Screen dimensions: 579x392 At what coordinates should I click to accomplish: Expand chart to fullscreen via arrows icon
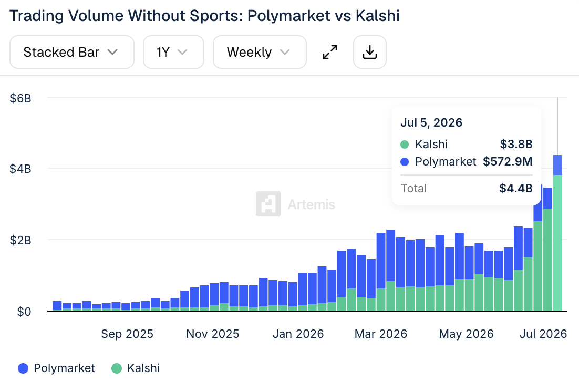pos(330,52)
